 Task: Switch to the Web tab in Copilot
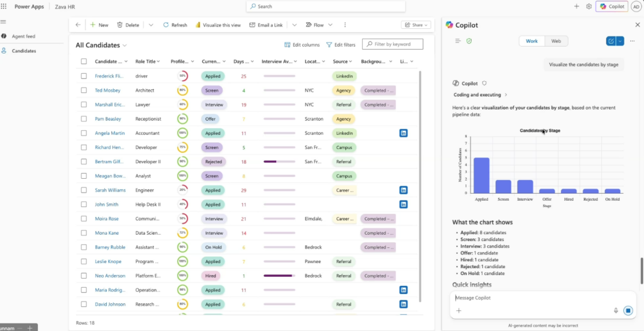556,41
